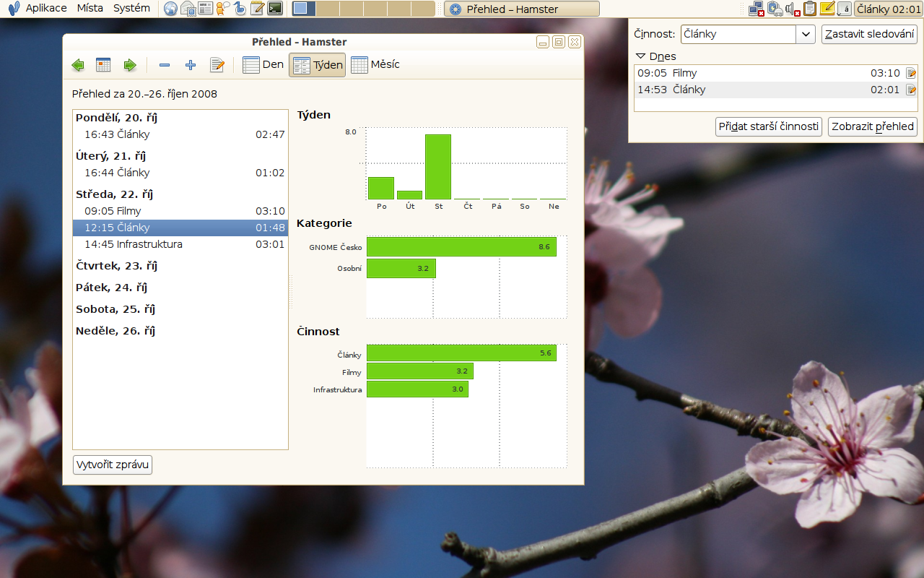Open the instant messenger icon in the panel
Image resolution: width=924 pixels, height=578 pixels.
coord(223,9)
